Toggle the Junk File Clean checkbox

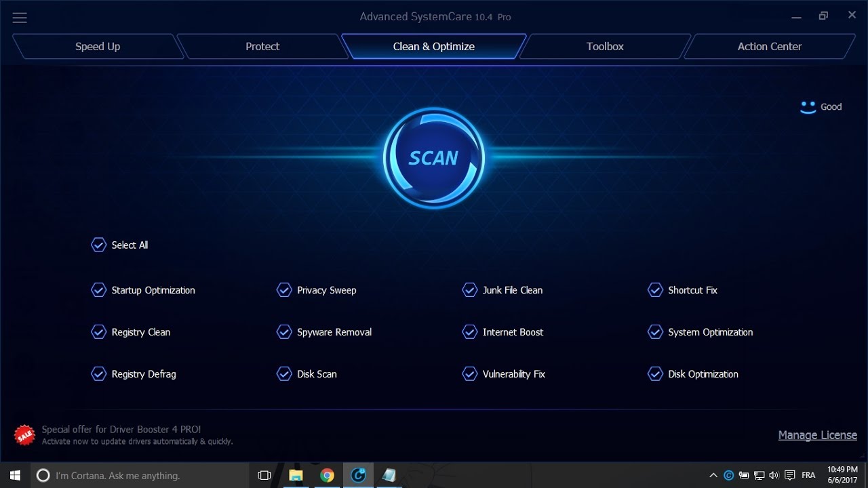click(x=469, y=290)
